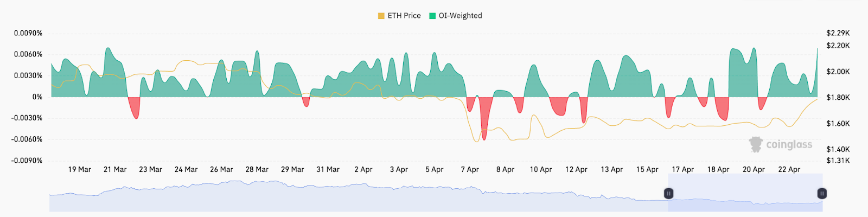Image resolution: width=868 pixels, height=217 pixels.
Task: Select the 19 Mar date label
Action: (x=80, y=169)
